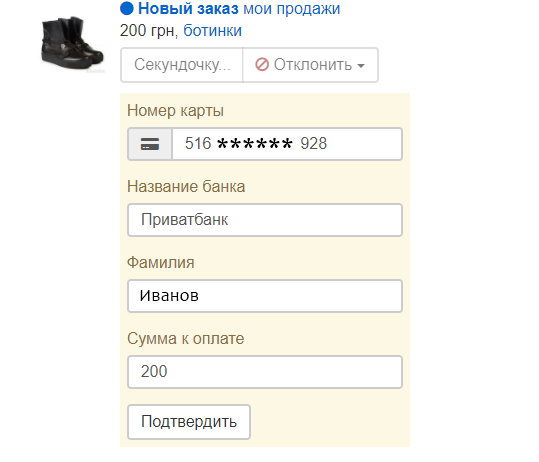Expand the Отклонить dropdown caret
This screenshot has height=462, width=539.
pyautogui.click(x=361, y=66)
